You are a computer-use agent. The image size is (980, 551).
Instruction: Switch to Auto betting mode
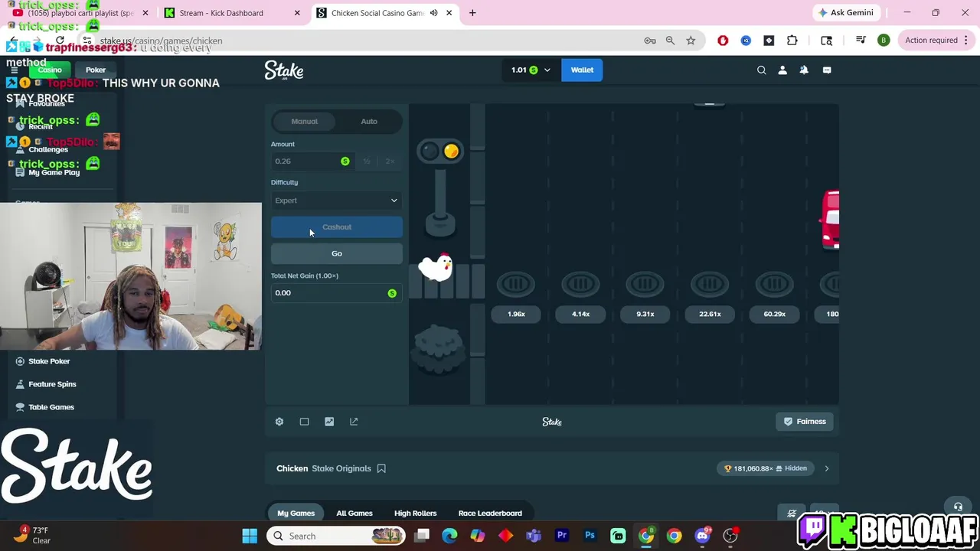click(x=369, y=121)
